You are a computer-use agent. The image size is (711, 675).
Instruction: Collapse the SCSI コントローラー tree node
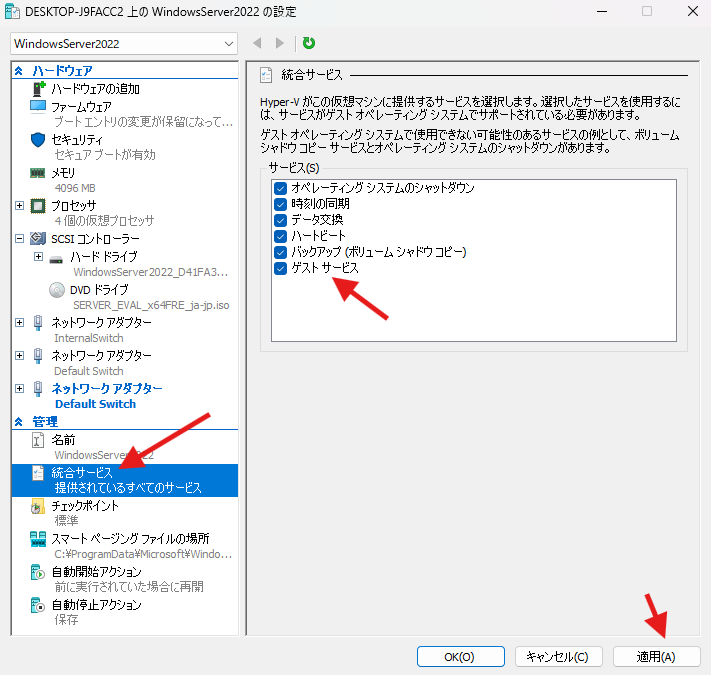(x=19, y=238)
